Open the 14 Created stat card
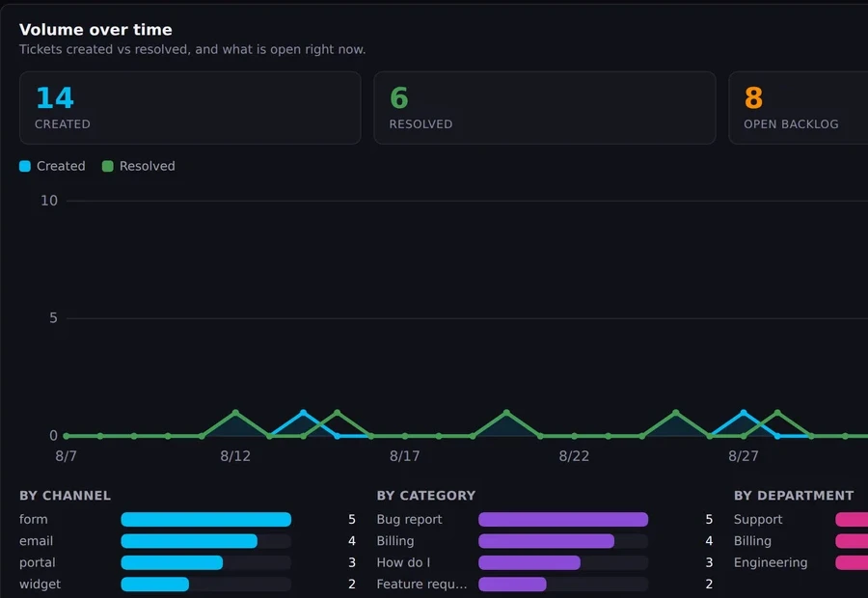Viewport: 868px width, 598px height. click(190, 108)
